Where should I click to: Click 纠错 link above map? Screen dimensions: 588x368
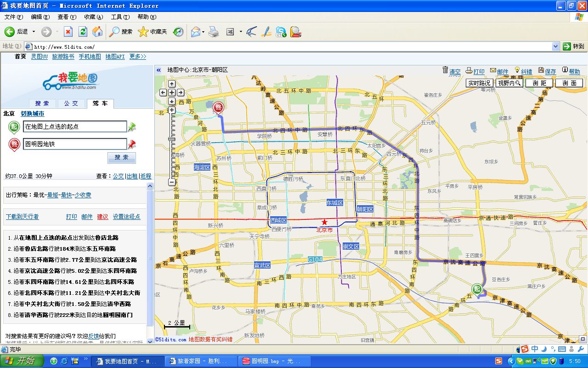526,71
